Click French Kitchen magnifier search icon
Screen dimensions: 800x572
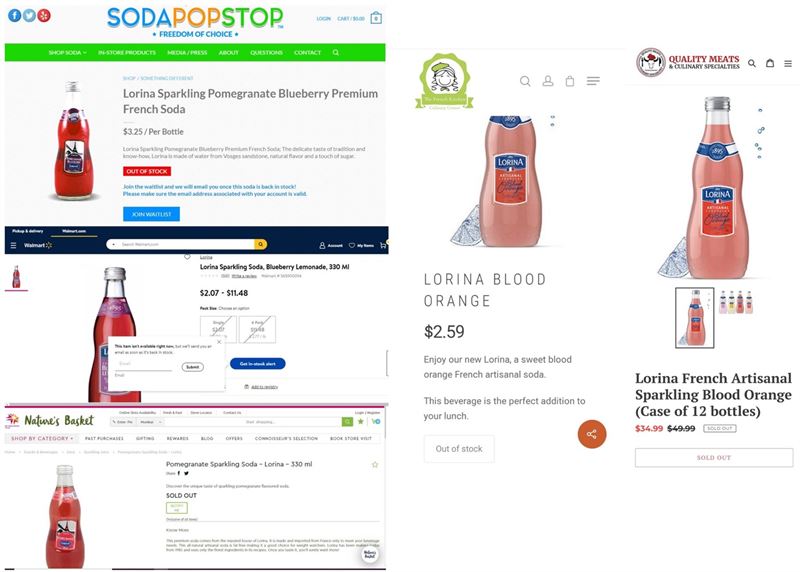[525, 81]
